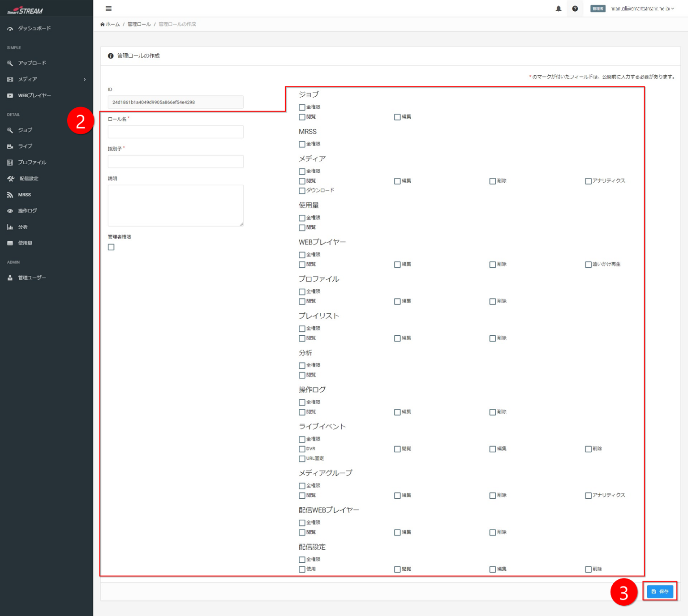Click the MRSS feed icon in sidebar
The height and width of the screenshot is (616, 688).
pyautogui.click(x=10, y=195)
